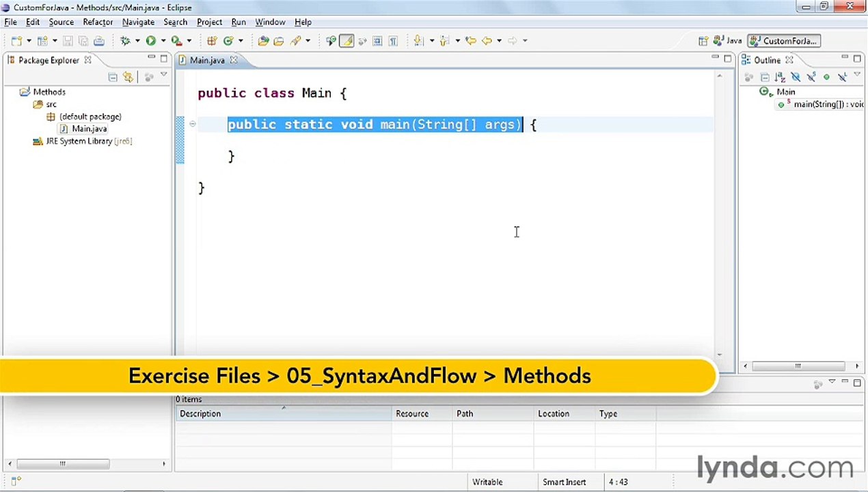
Task: Open the Run button dropdown arrow
Action: 163,41
